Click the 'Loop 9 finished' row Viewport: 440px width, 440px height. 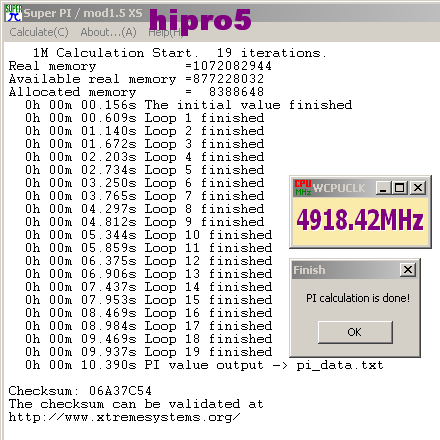pyautogui.click(x=145, y=222)
